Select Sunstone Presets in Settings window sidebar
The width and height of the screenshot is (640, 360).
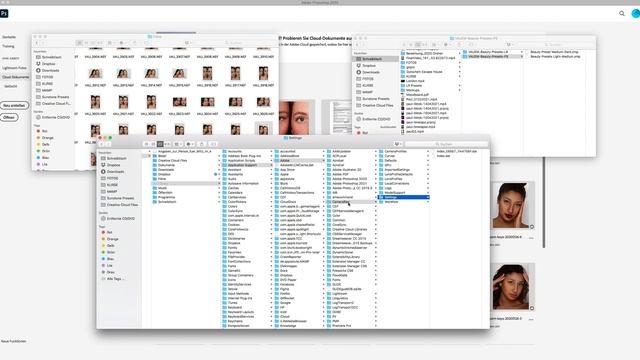pos(120,198)
